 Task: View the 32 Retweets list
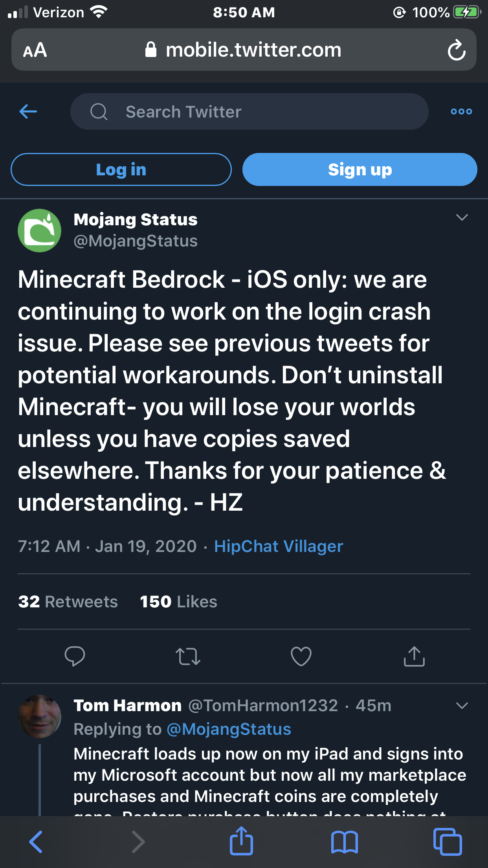68,602
